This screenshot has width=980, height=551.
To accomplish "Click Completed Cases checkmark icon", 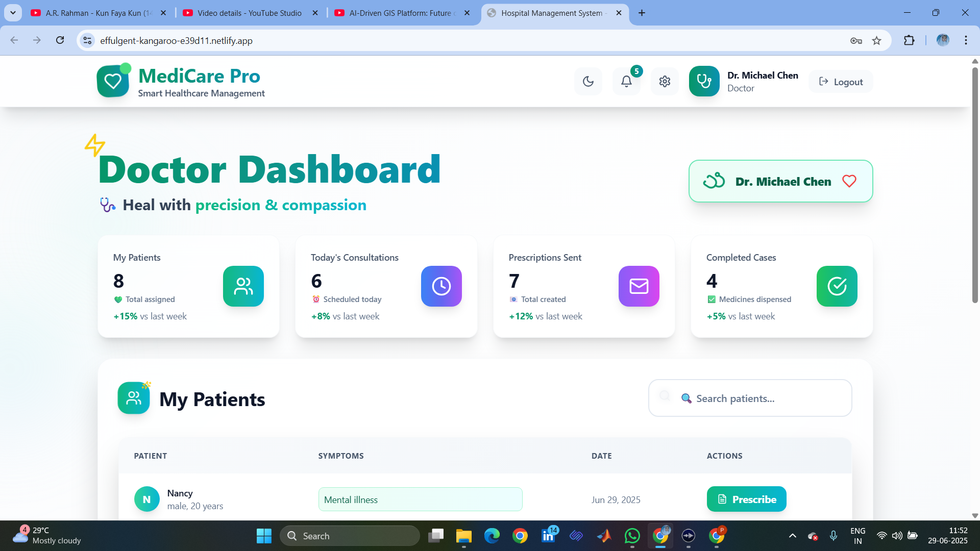I will [x=837, y=286].
